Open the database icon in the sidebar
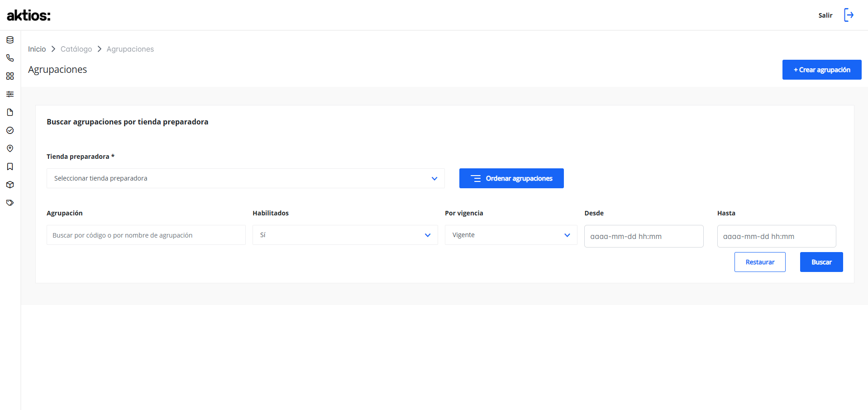The image size is (868, 410). [10, 40]
